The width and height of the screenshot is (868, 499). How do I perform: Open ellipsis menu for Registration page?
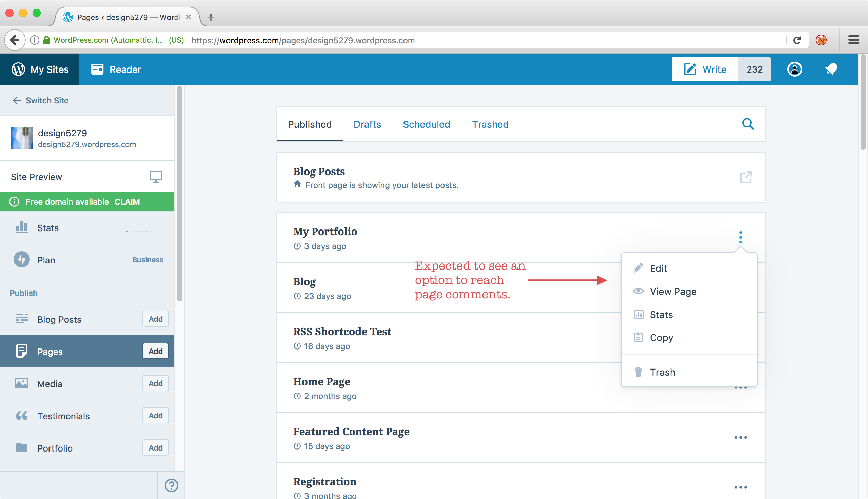pyautogui.click(x=741, y=487)
